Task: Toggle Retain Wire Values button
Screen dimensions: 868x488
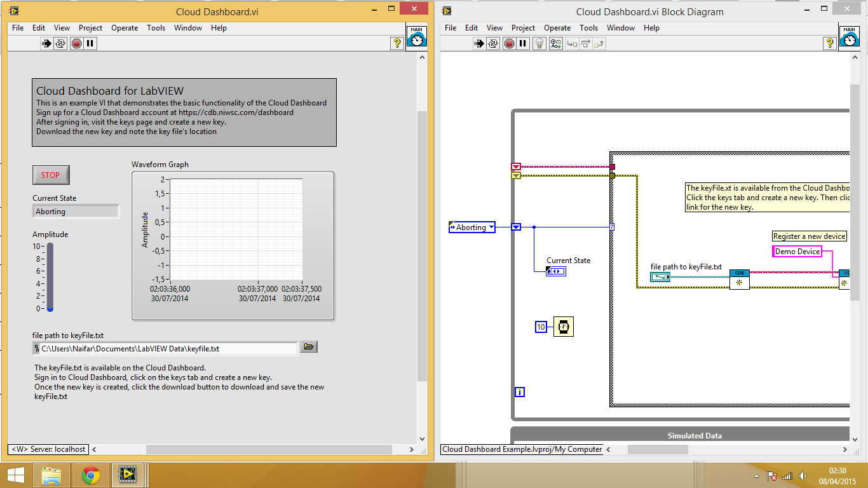Action: click(555, 44)
